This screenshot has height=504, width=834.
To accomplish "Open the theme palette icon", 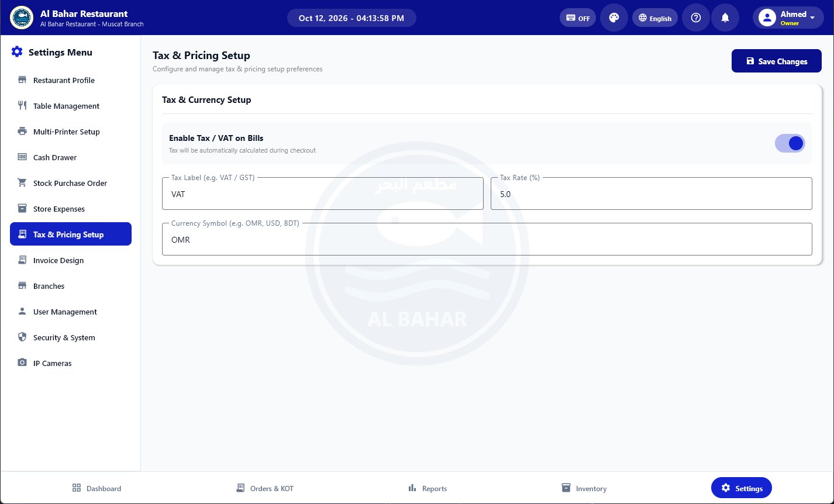I will 614,18.
